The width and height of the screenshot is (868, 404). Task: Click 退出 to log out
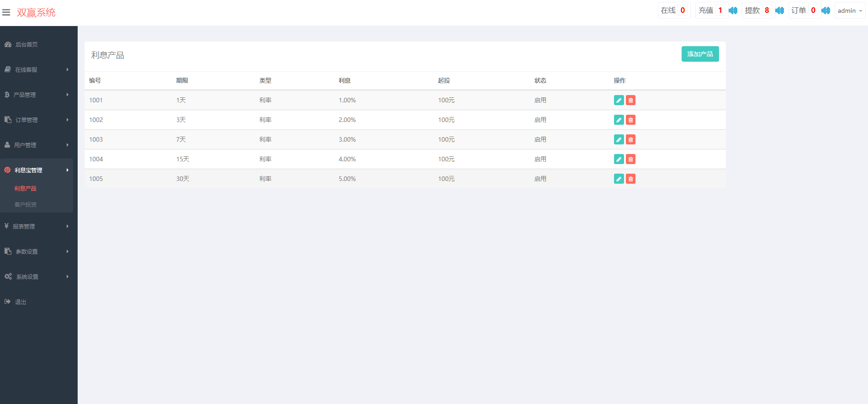21,302
